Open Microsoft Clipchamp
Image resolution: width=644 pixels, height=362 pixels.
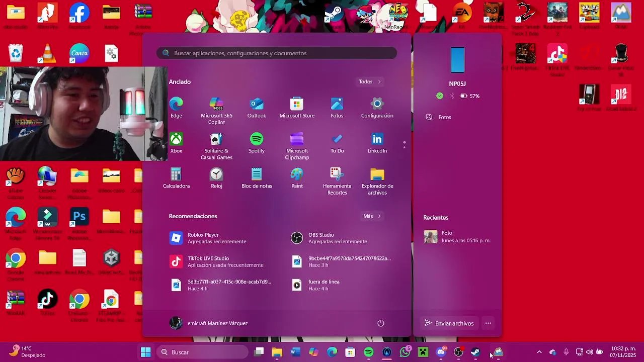pyautogui.click(x=297, y=146)
